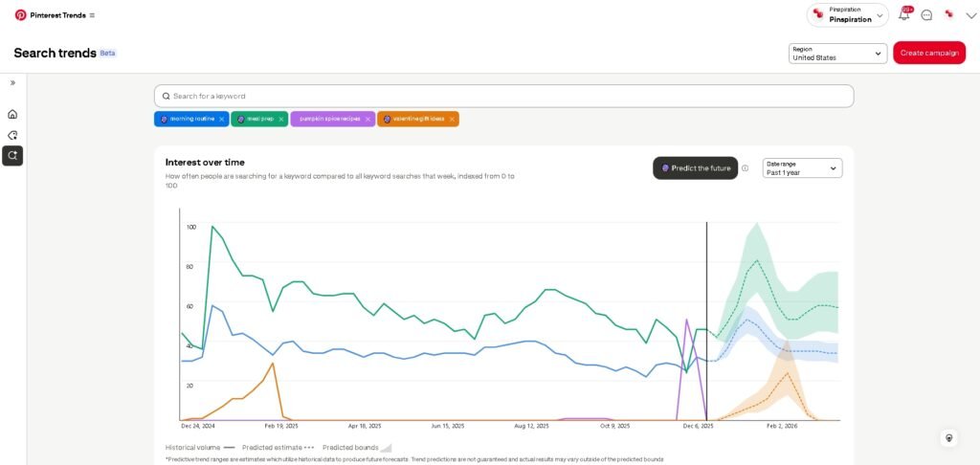Viewport: 980px width, 465px height.
Task: Click the help lightbulb button at bottom right
Action: click(x=949, y=437)
